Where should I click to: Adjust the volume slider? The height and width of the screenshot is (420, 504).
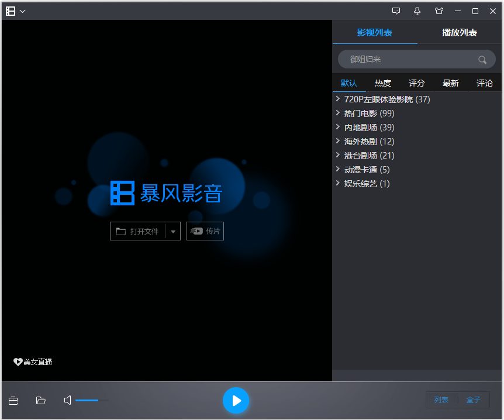[92, 400]
